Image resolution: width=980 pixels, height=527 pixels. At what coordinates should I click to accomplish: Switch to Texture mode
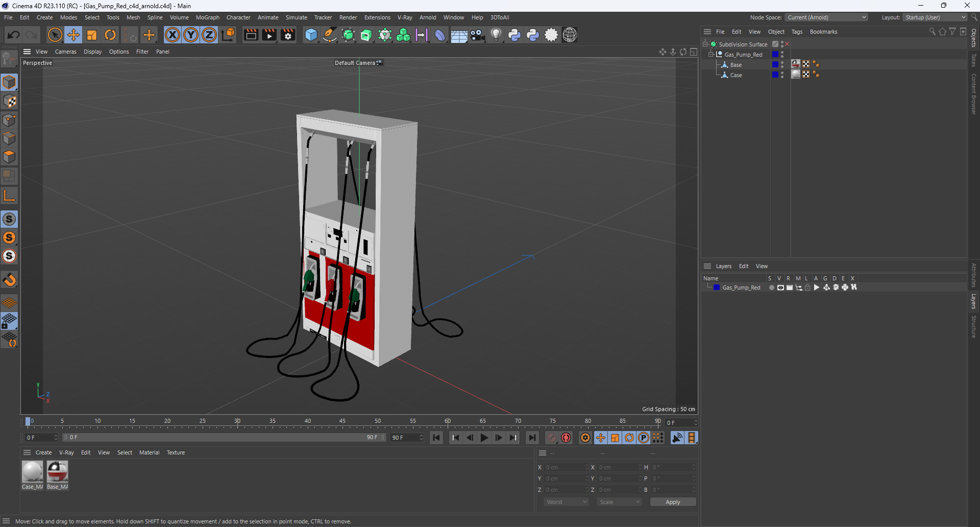9,101
